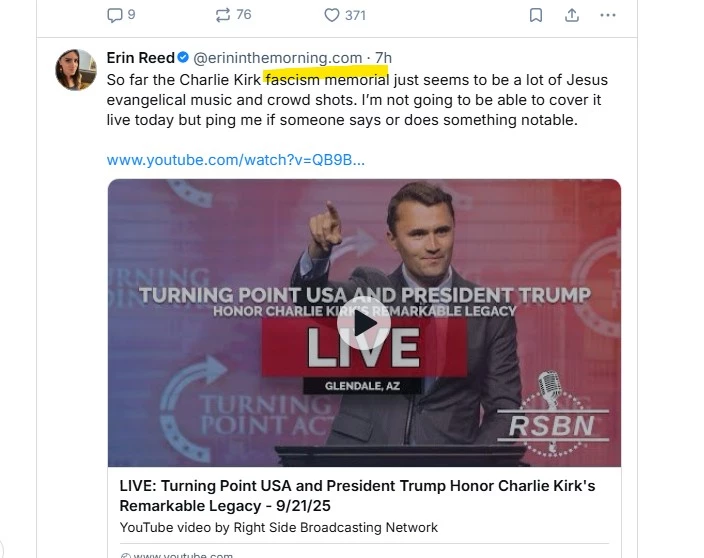Click the share upload-arrow icon

[x=572, y=15]
